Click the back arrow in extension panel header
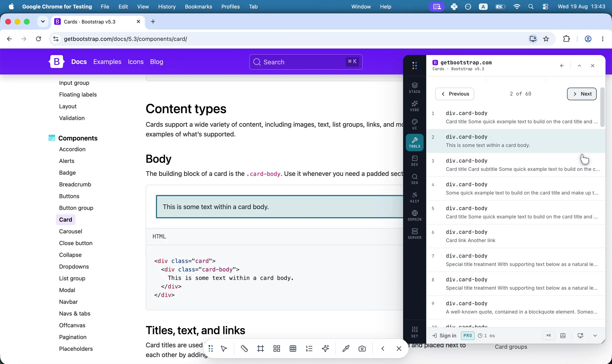612x364 pixels. pos(562,66)
